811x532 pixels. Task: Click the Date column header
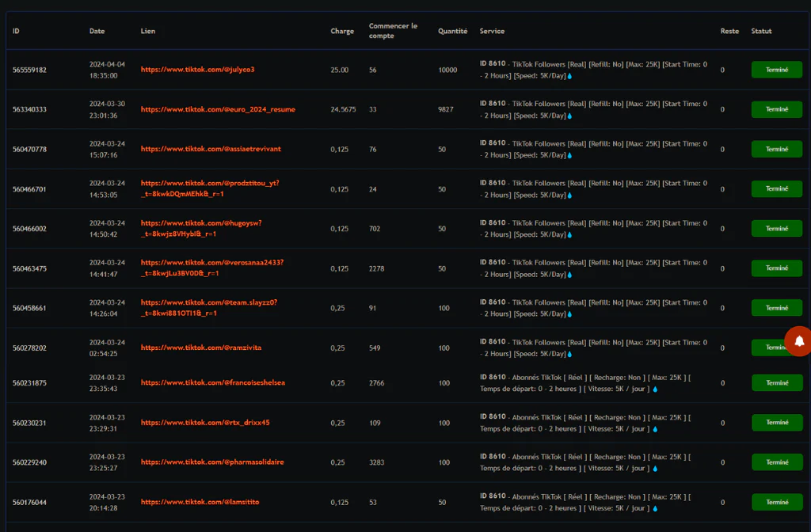(x=97, y=32)
